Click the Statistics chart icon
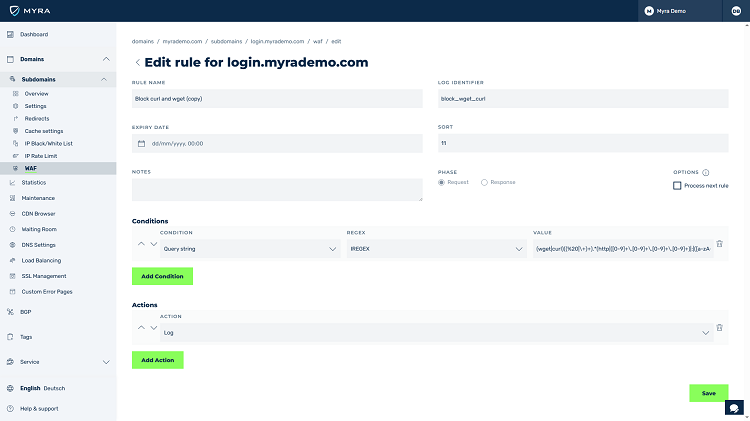This screenshot has height=421, width=750. [12, 182]
